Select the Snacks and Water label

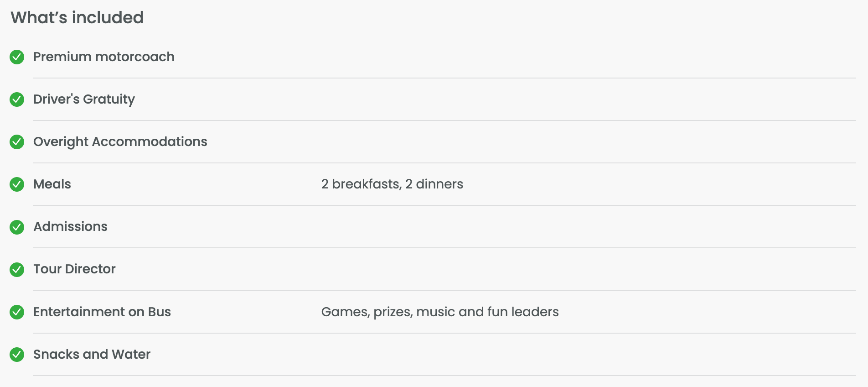(x=92, y=354)
